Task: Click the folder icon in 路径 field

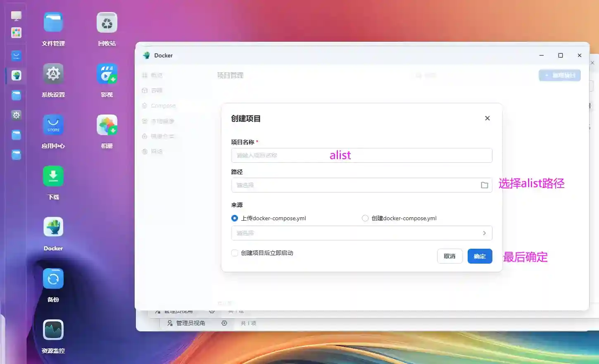Action: pyautogui.click(x=484, y=185)
